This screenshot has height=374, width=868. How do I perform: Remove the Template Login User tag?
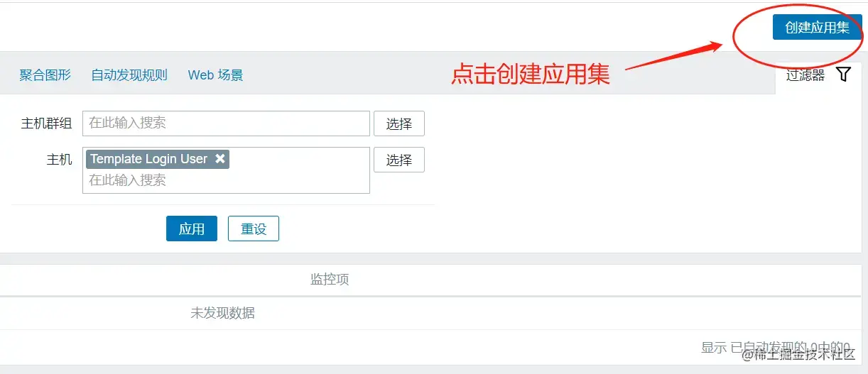tap(220, 159)
